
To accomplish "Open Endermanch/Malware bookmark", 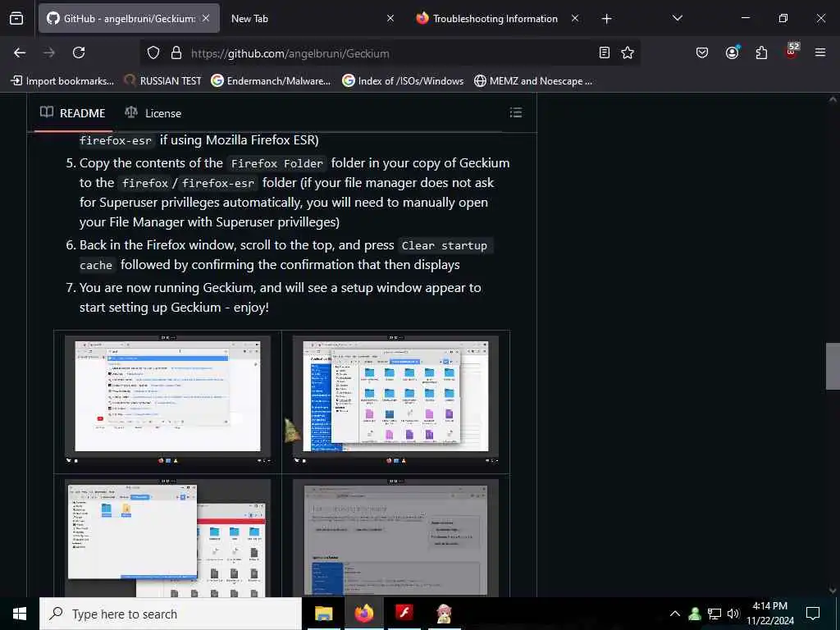I will pos(271,81).
